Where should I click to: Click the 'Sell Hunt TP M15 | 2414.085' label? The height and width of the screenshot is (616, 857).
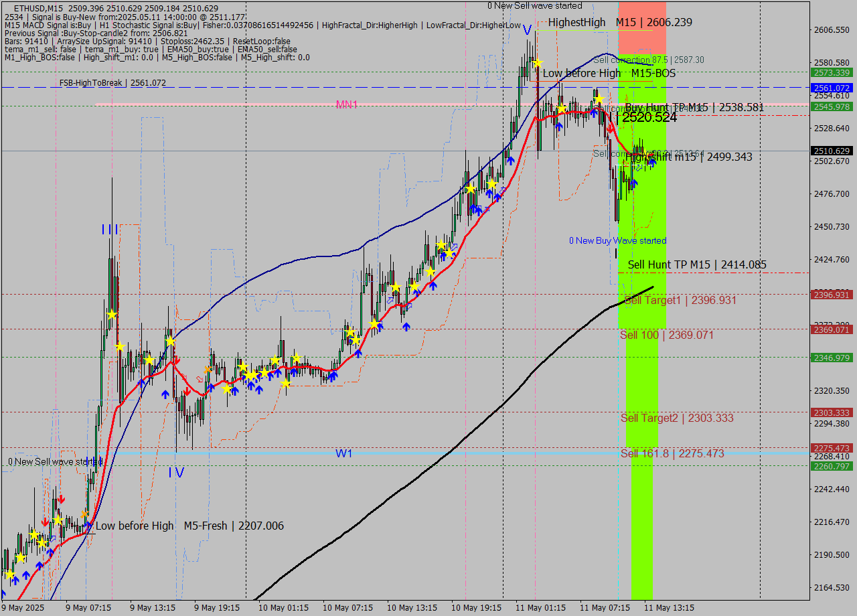tap(696, 265)
